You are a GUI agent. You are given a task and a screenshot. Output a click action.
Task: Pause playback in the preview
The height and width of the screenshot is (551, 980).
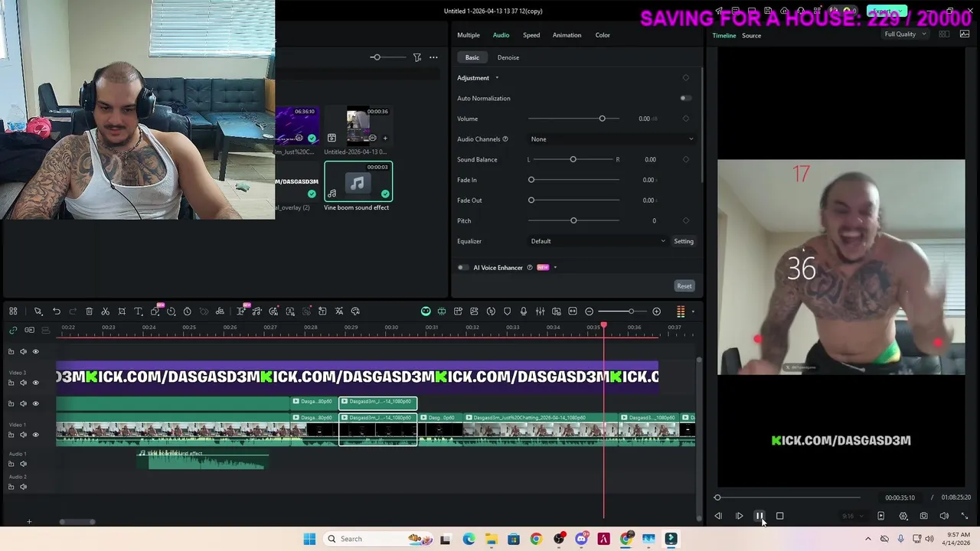[759, 516]
